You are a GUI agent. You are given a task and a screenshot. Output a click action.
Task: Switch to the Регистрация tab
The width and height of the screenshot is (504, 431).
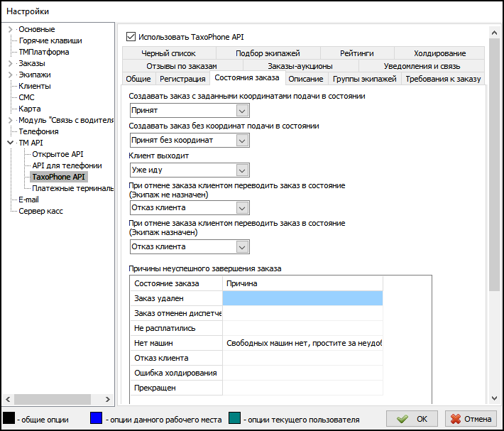[x=182, y=79]
